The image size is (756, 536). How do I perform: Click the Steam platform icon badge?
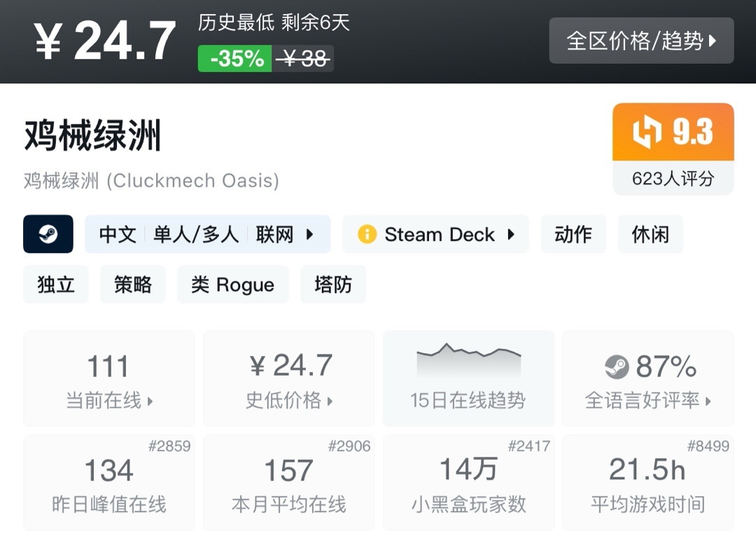48,234
